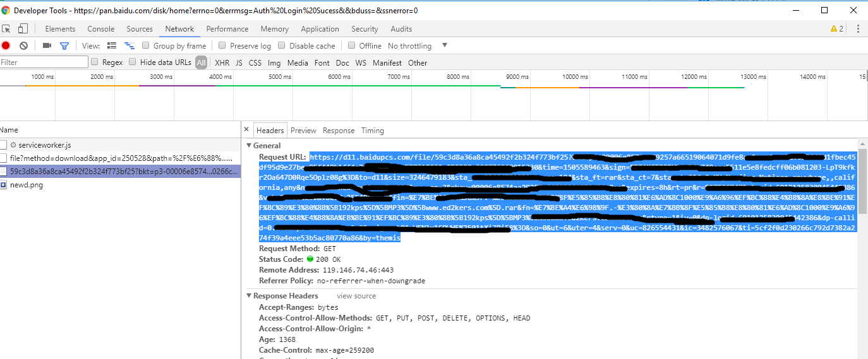Select the All filter type

pyautogui.click(x=201, y=62)
